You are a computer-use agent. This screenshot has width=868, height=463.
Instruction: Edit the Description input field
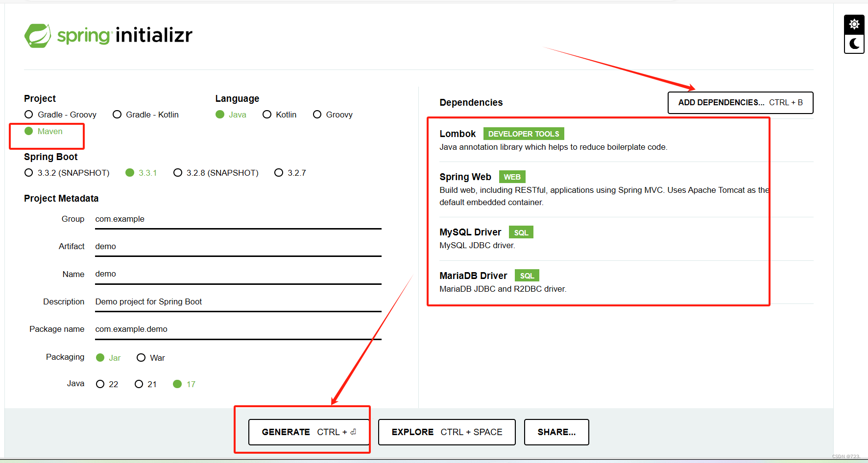(x=238, y=302)
